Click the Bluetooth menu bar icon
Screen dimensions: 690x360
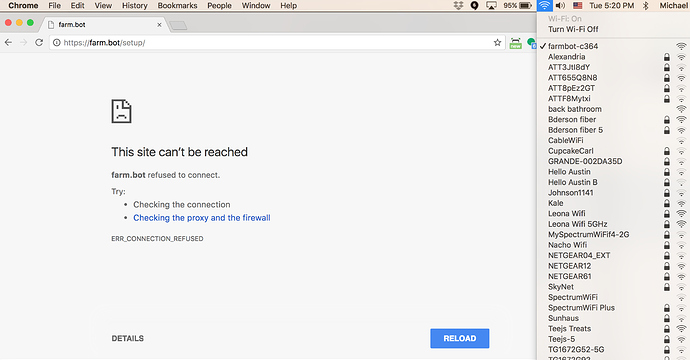click(646, 5)
